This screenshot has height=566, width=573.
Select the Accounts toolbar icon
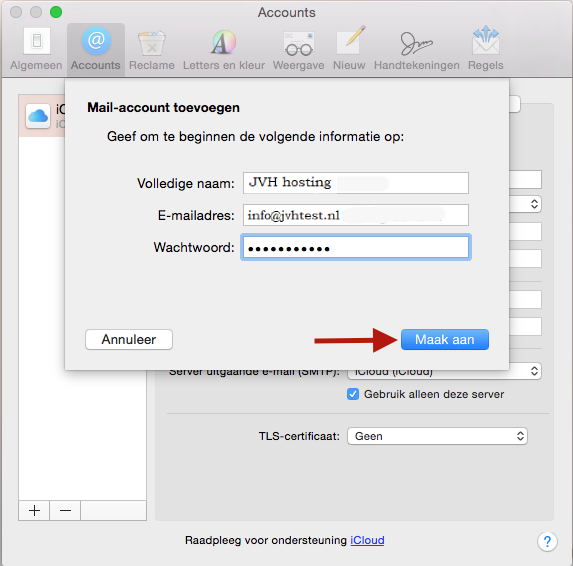tap(96, 49)
